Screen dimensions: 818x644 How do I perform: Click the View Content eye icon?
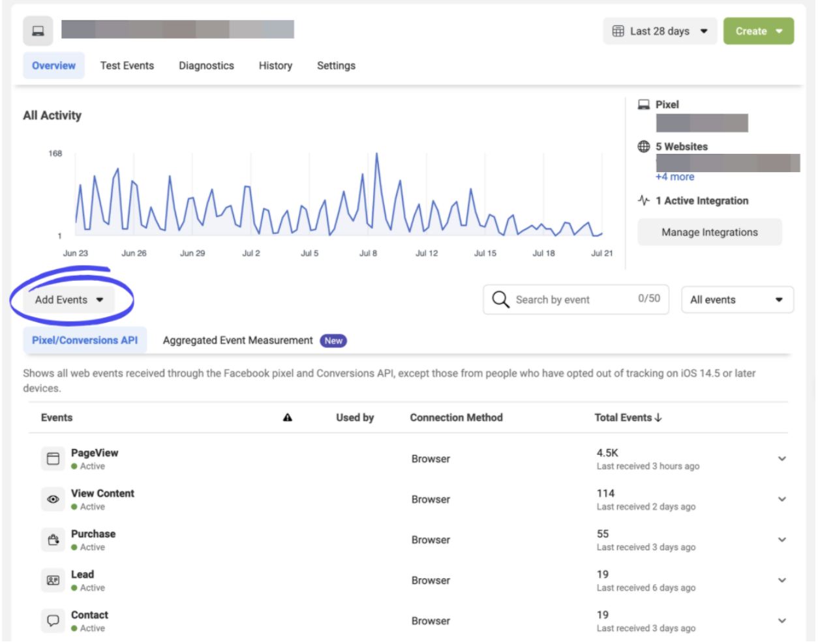tap(53, 499)
